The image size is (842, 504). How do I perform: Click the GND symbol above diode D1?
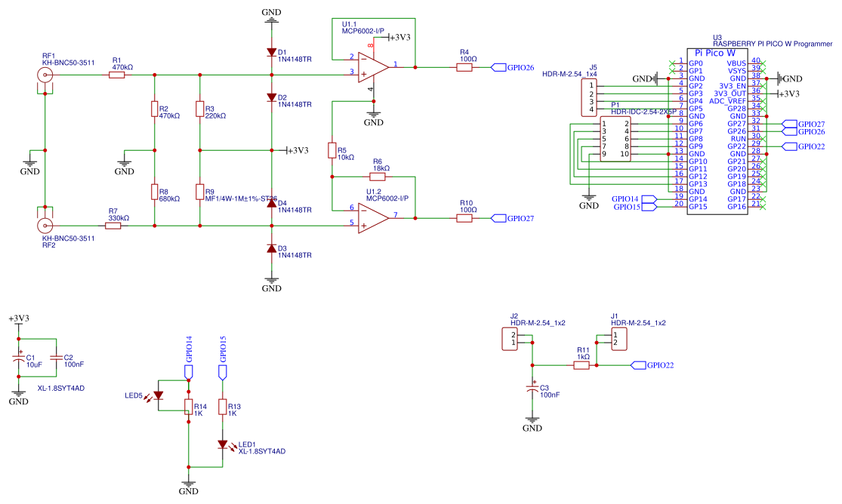click(272, 15)
